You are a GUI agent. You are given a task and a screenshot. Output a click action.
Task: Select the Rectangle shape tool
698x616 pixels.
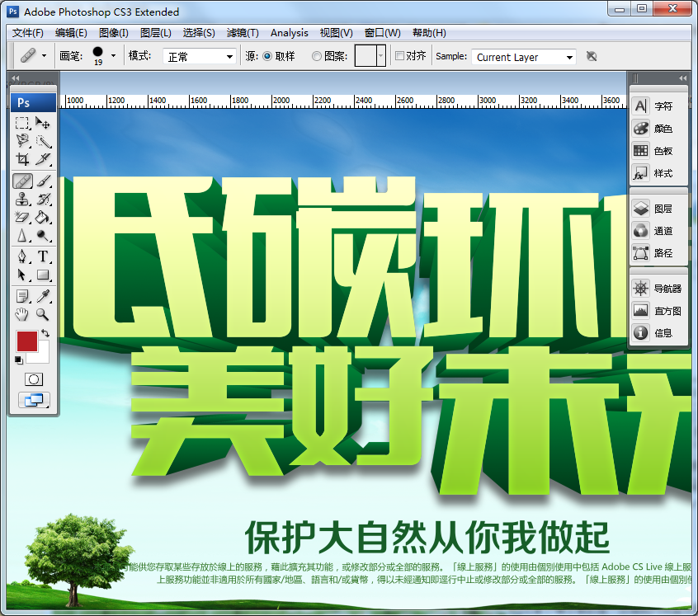coord(43,275)
